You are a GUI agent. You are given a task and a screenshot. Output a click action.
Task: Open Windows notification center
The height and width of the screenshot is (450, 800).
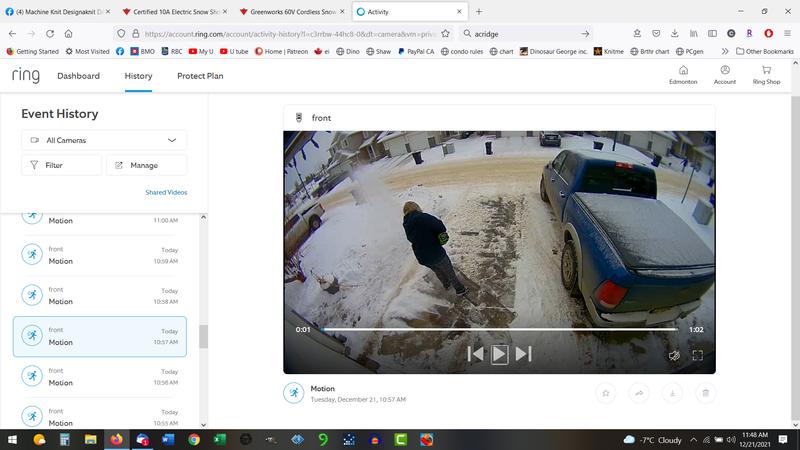click(783, 439)
